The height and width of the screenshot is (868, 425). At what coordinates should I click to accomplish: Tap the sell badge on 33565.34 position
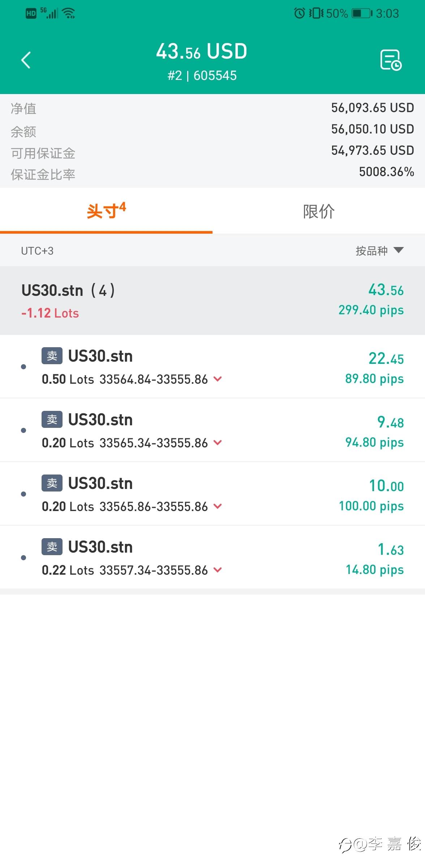[52, 420]
